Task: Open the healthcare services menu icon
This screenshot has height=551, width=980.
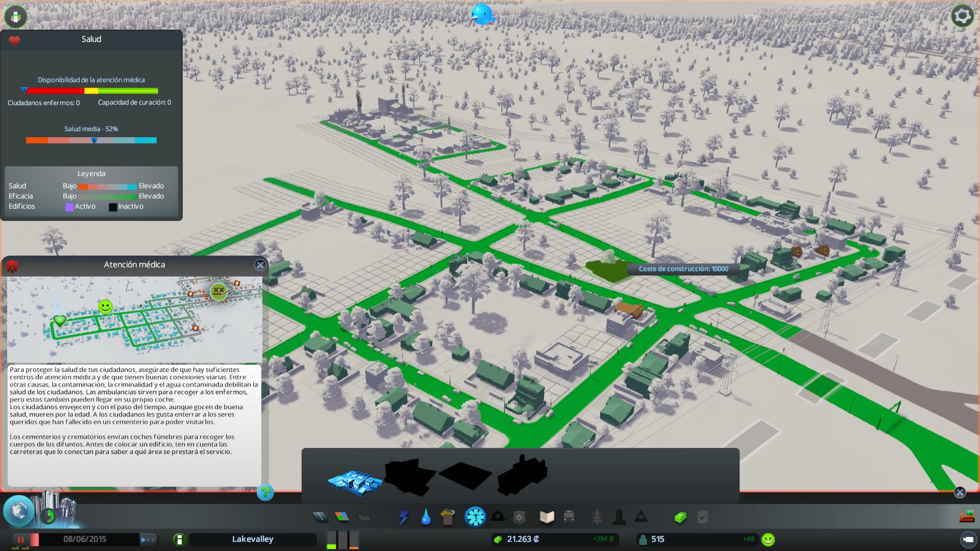Action: click(x=475, y=516)
